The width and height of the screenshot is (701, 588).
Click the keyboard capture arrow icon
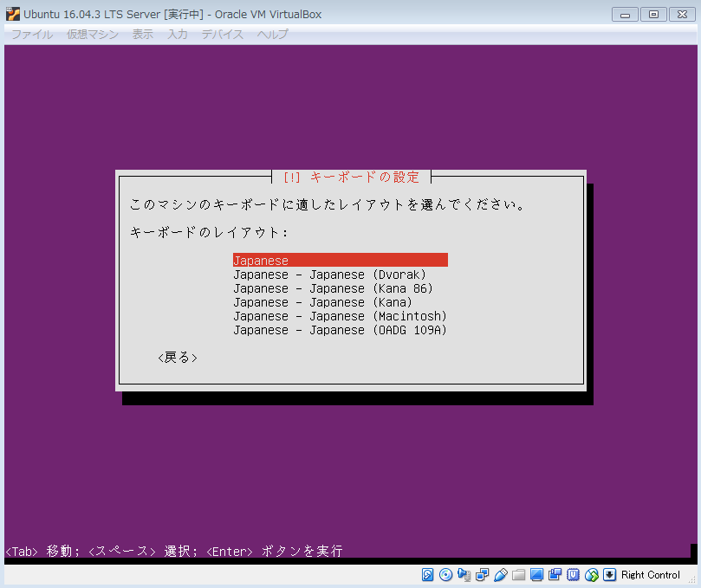(610, 575)
